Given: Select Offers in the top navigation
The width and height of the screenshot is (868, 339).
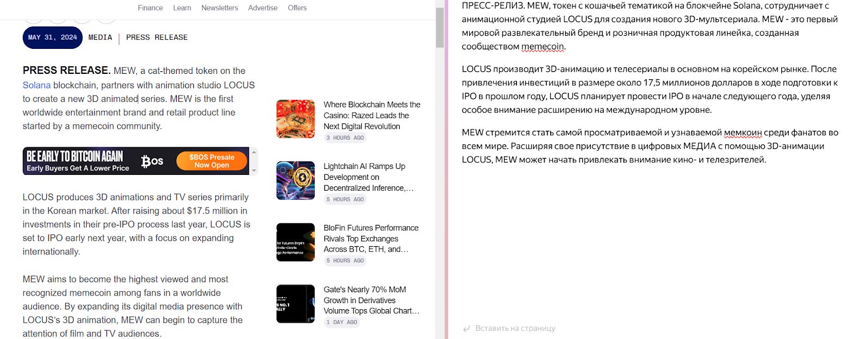Looking at the screenshot, I should pyautogui.click(x=297, y=8).
